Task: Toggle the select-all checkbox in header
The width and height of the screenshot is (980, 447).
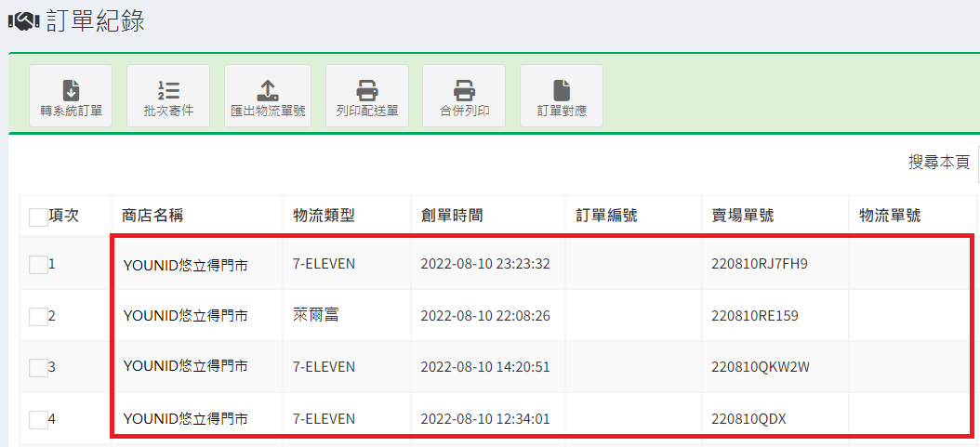Action: 38,217
